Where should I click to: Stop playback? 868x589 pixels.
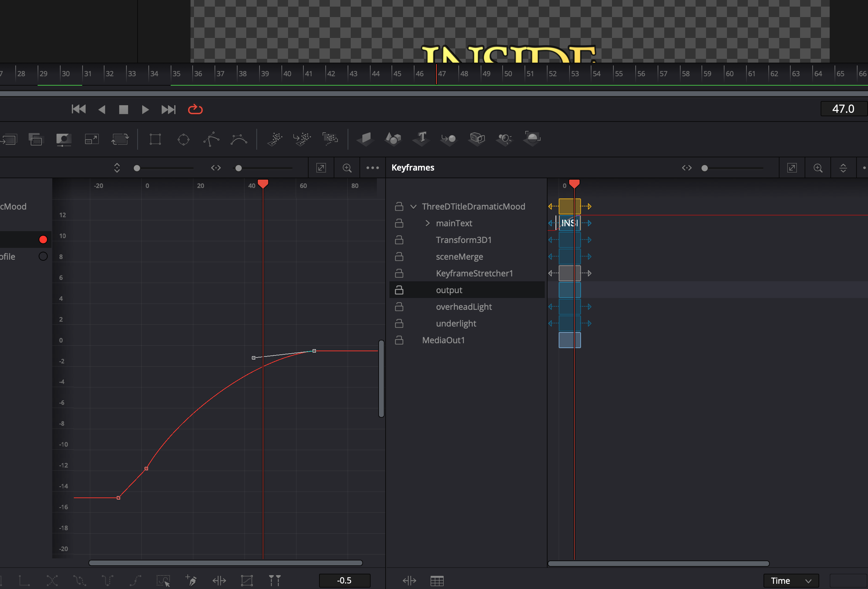click(x=124, y=109)
